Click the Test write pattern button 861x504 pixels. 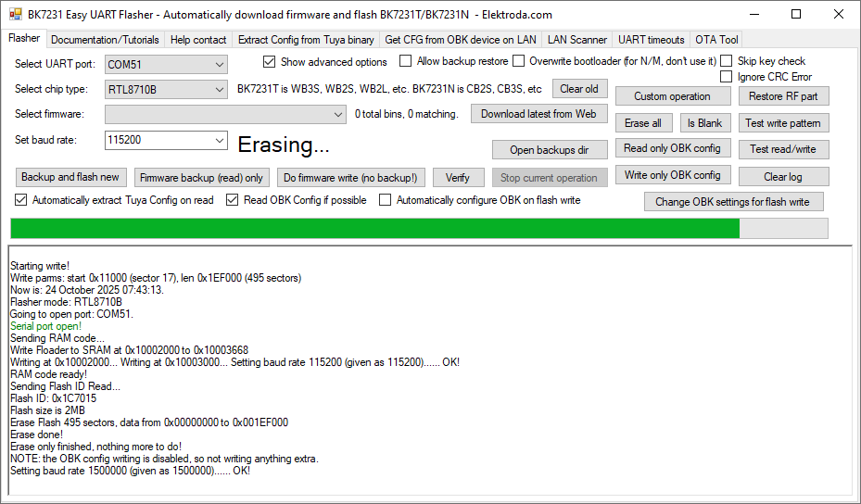[783, 123]
